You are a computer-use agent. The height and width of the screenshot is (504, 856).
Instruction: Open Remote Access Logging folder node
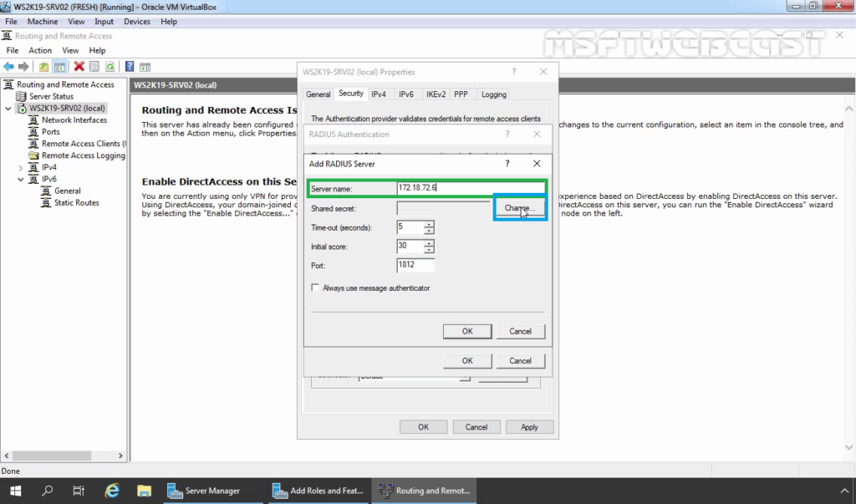click(84, 155)
